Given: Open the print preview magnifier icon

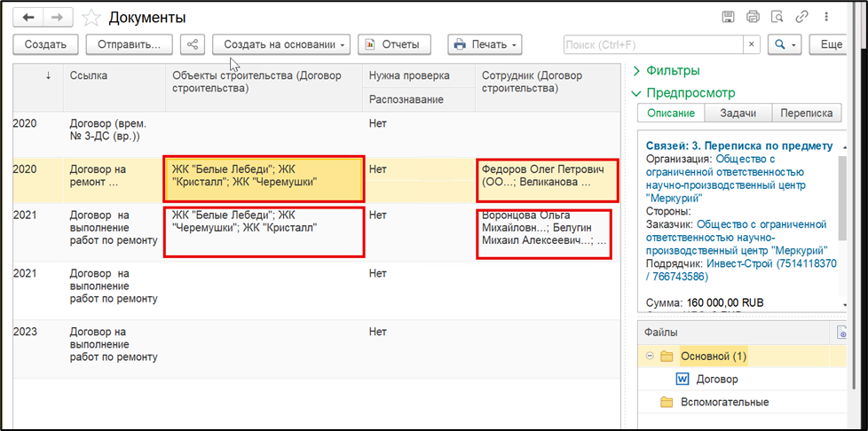Looking at the screenshot, I should pyautogui.click(x=777, y=17).
